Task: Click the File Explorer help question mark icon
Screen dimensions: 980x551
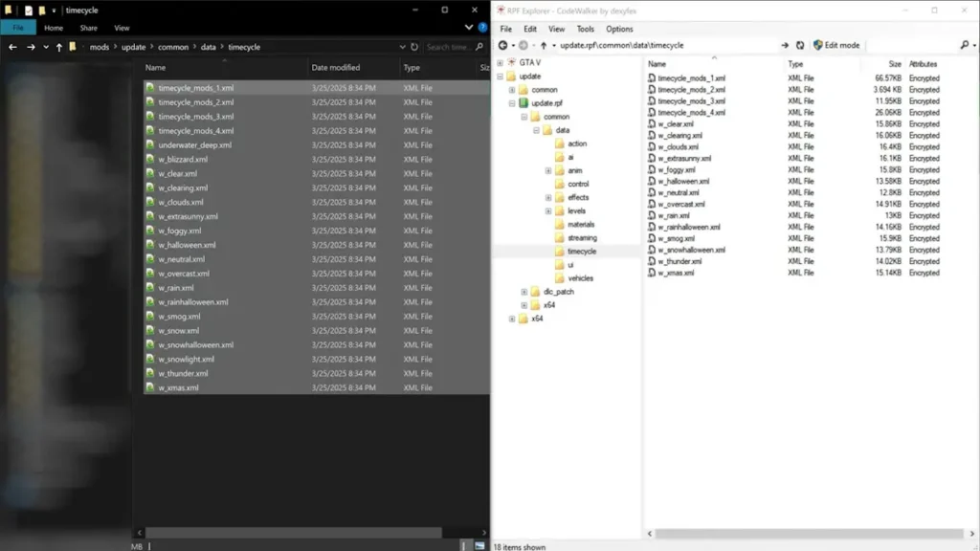Action: click(x=482, y=28)
